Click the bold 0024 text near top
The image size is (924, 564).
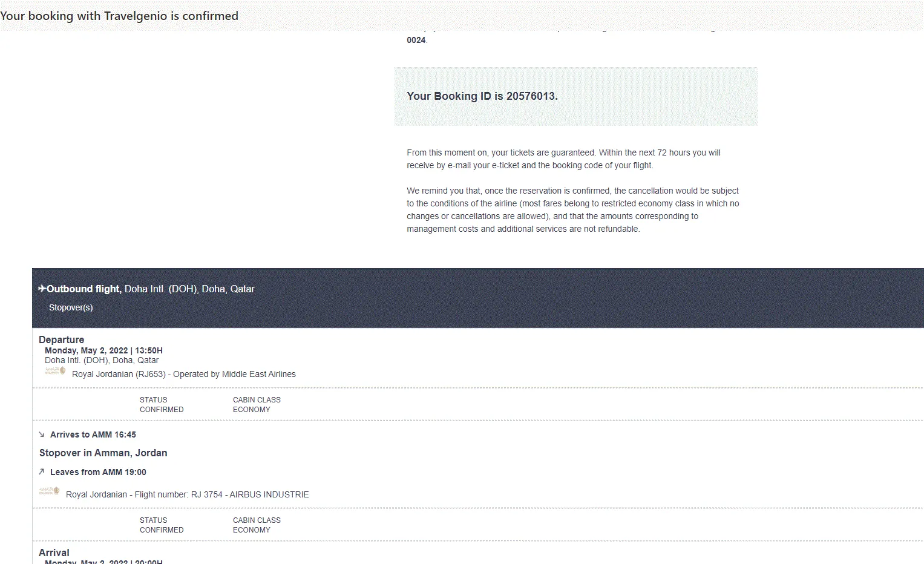416,40
